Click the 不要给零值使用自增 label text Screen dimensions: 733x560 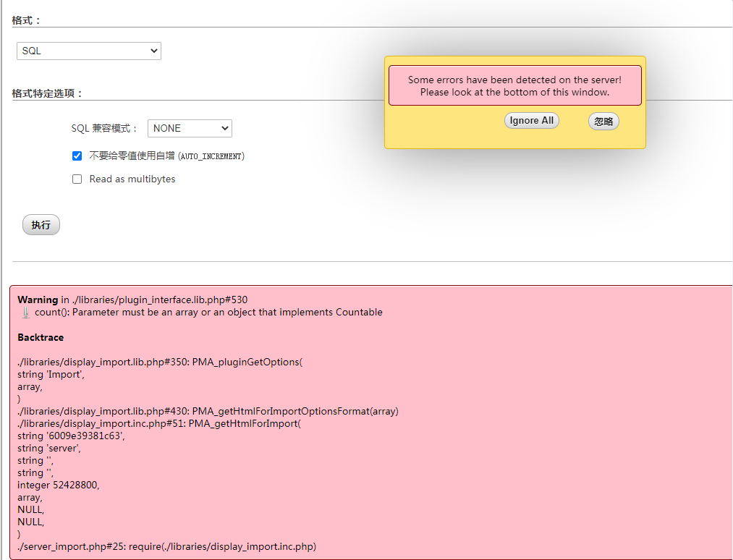132,156
